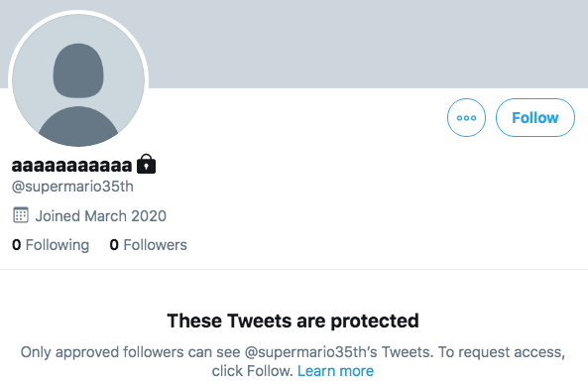Click the Follow button
This screenshot has width=588, height=387.
tap(535, 117)
